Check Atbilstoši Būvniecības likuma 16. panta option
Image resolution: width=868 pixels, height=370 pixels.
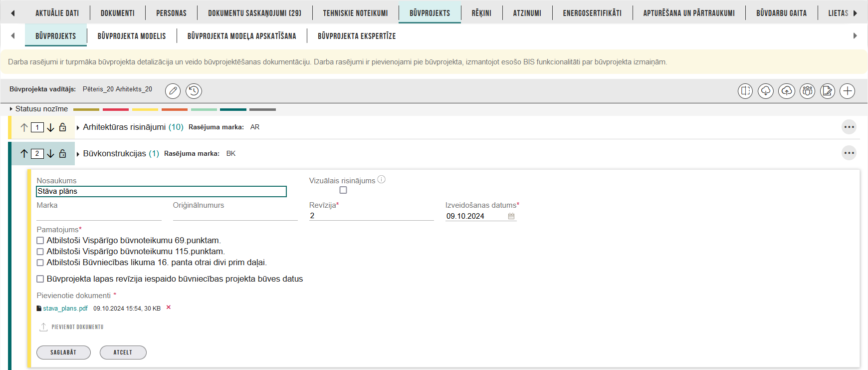coord(40,263)
